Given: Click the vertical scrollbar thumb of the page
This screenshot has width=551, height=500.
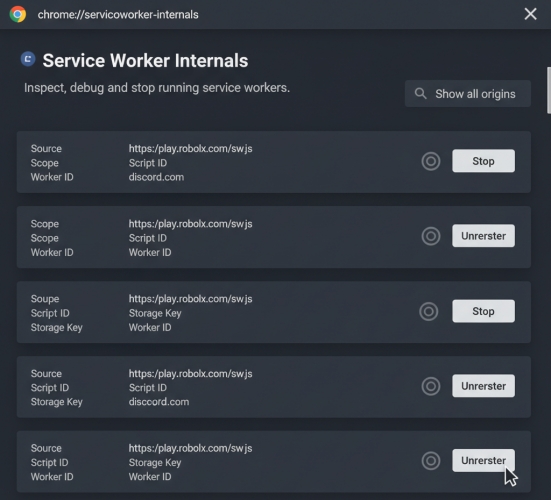Looking at the screenshot, I should click(549, 90).
